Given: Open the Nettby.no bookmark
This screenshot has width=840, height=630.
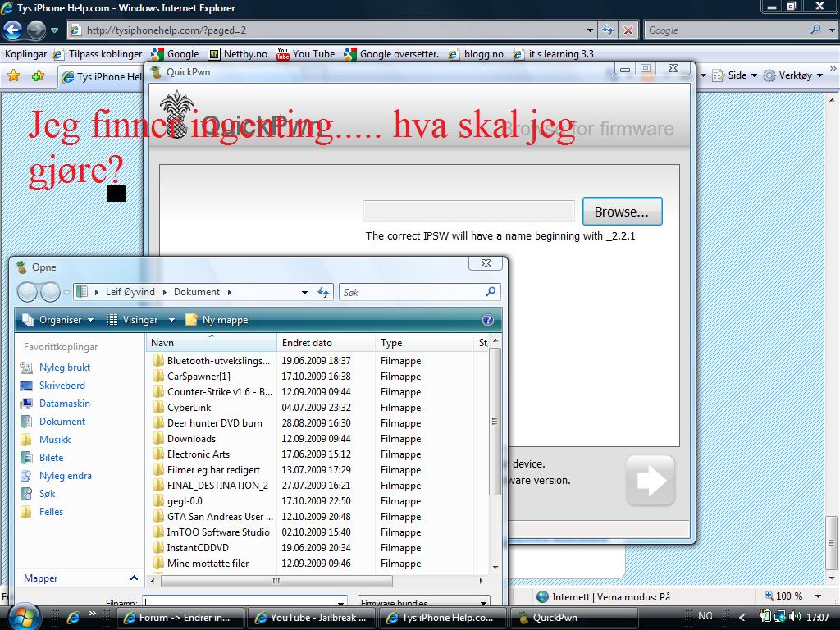Looking at the screenshot, I should coord(238,53).
